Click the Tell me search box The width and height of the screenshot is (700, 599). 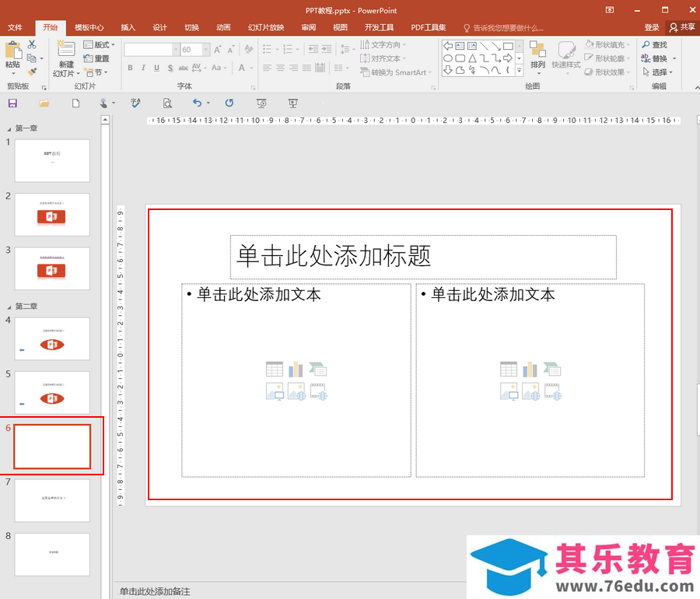click(504, 28)
